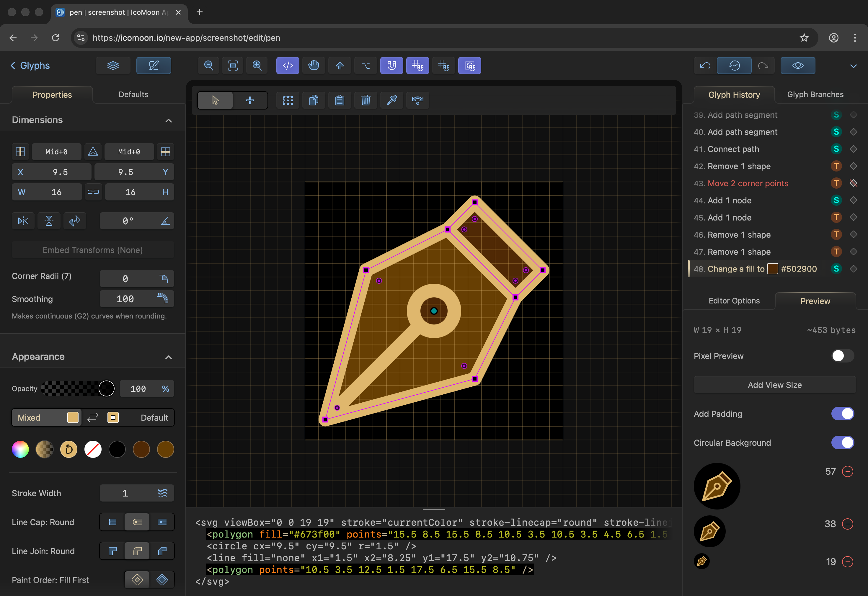Toggle the snapping magnet icon
The image size is (868, 596).
(x=391, y=65)
